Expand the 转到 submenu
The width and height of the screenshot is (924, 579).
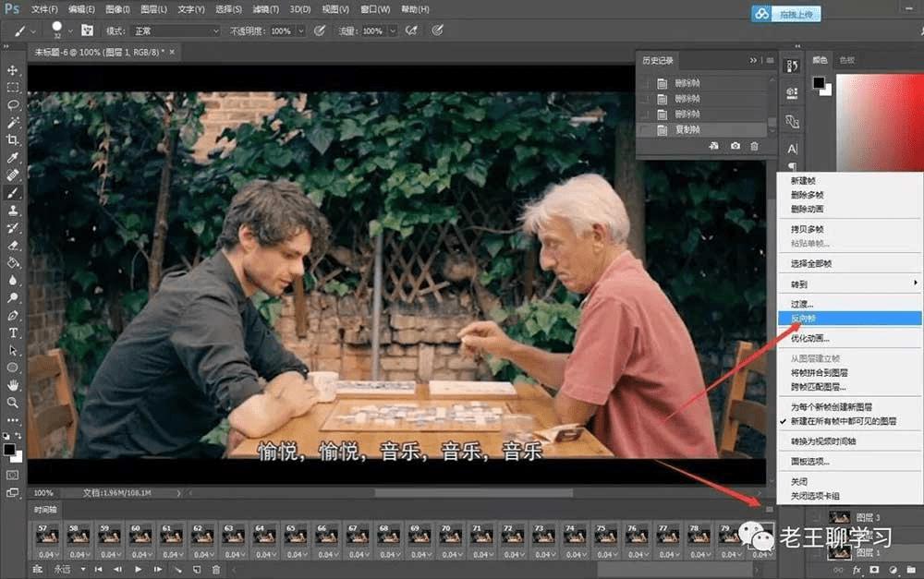click(849, 284)
